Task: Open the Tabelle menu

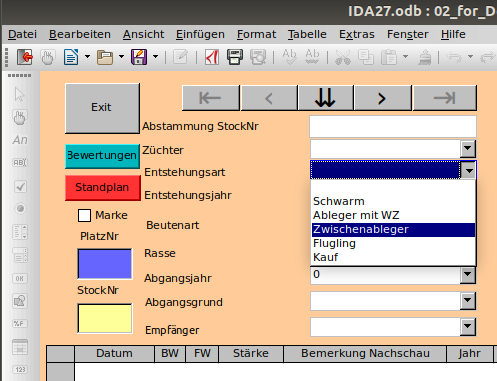Action: 307,34
